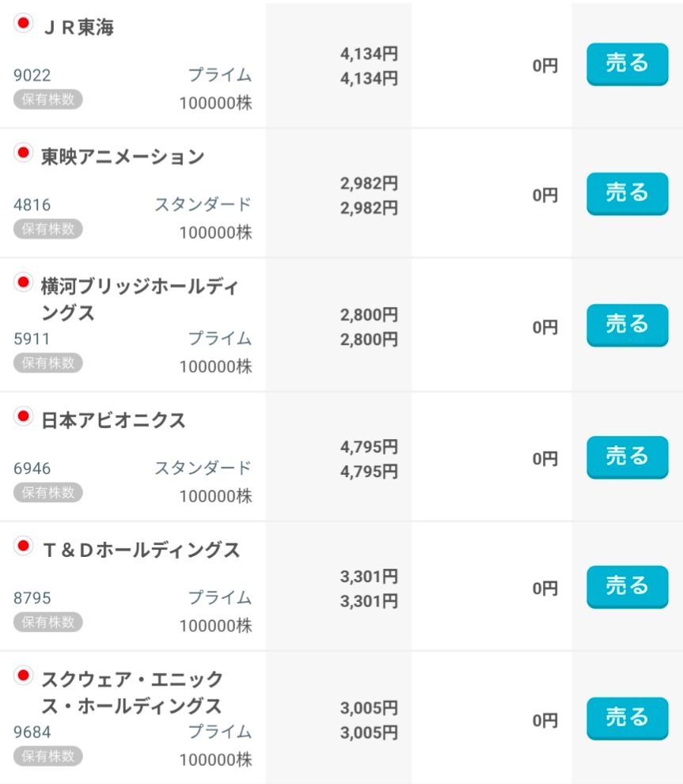Open 東映アニメーション stock details

click(123, 157)
